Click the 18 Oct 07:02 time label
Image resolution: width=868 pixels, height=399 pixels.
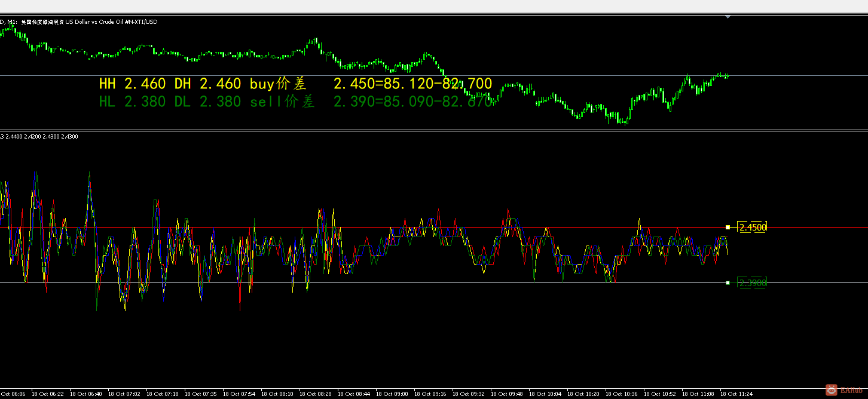coord(124,394)
